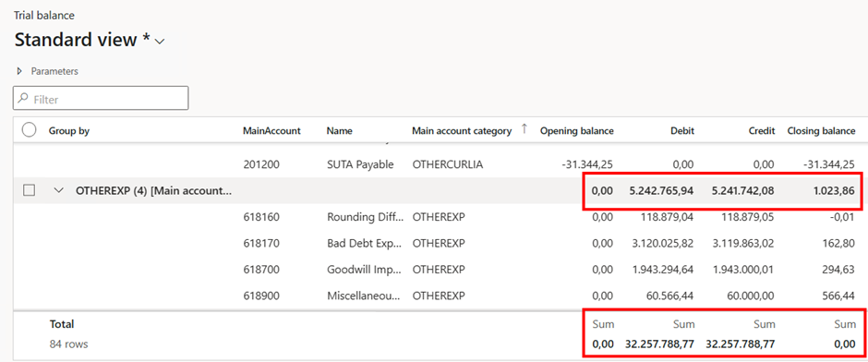Check the OTHEREXP group row checkbox
Image resolution: width=868 pixels, height=362 pixels.
(x=29, y=190)
